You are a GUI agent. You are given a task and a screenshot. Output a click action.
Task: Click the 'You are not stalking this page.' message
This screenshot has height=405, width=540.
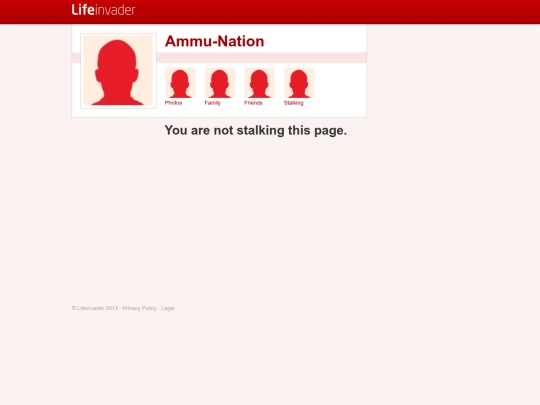tap(256, 131)
